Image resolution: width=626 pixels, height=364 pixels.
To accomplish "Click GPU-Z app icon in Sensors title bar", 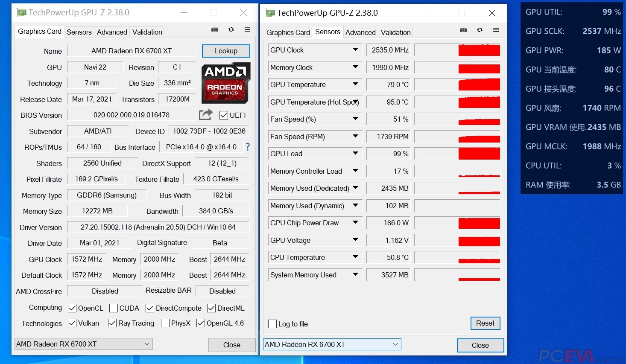I will pos(270,13).
